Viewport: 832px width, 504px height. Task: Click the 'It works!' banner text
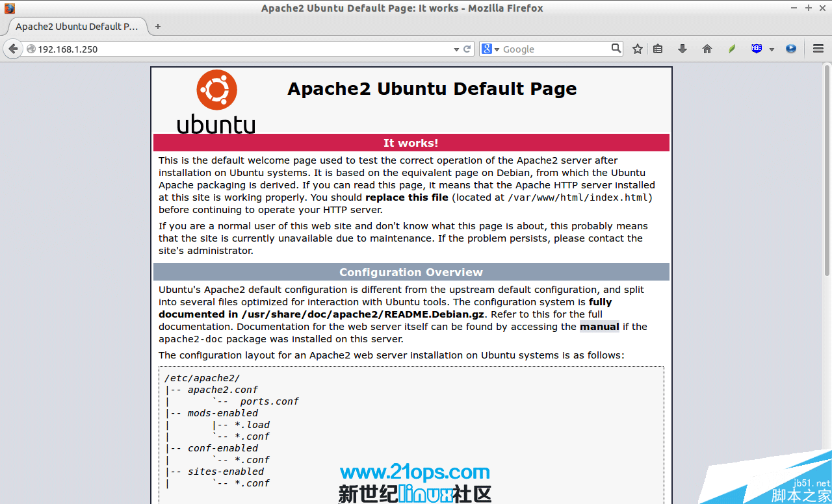point(411,143)
